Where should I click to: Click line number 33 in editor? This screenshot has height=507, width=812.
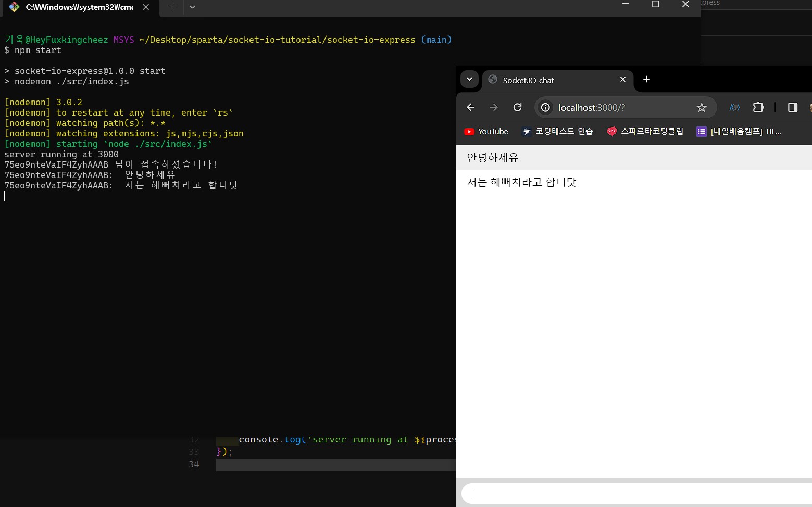click(194, 452)
